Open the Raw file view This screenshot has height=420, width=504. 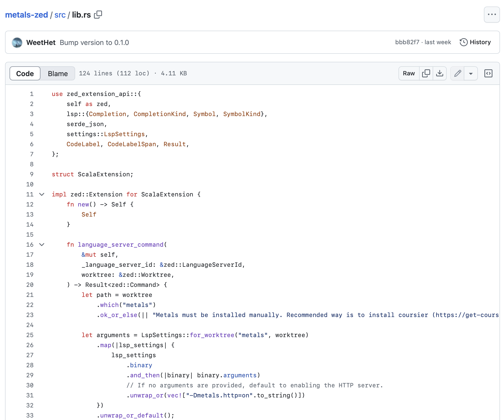tap(409, 73)
